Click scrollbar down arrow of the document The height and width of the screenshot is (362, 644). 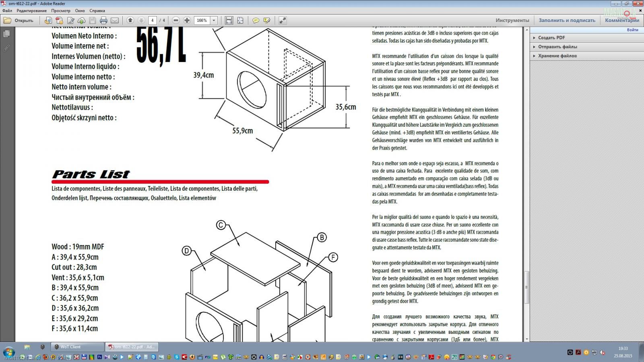pyautogui.click(x=526, y=339)
